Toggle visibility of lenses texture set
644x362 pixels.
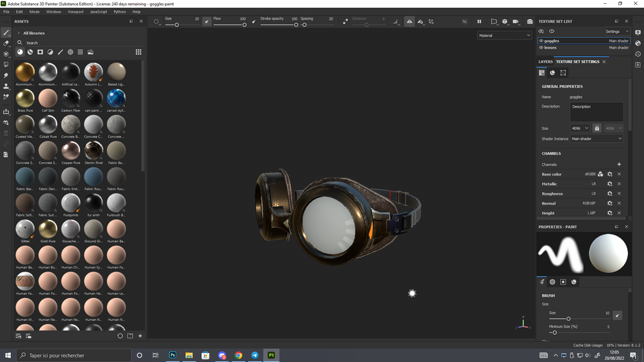541,47
